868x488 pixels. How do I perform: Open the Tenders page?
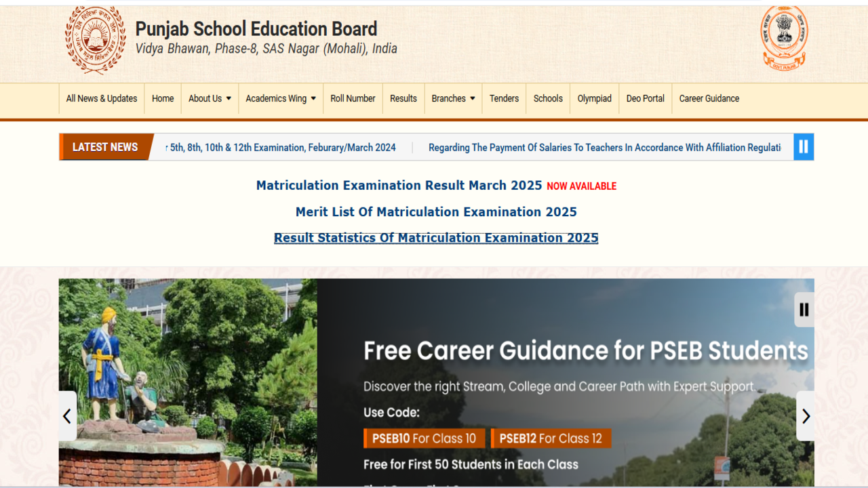[x=504, y=98]
